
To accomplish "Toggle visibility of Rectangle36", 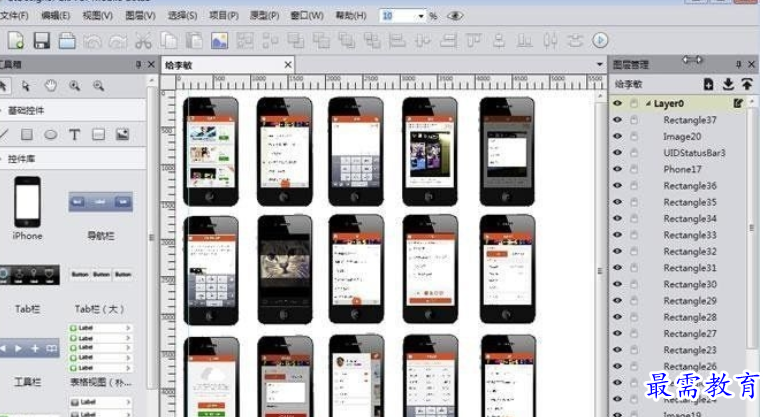I will [618, 185].
